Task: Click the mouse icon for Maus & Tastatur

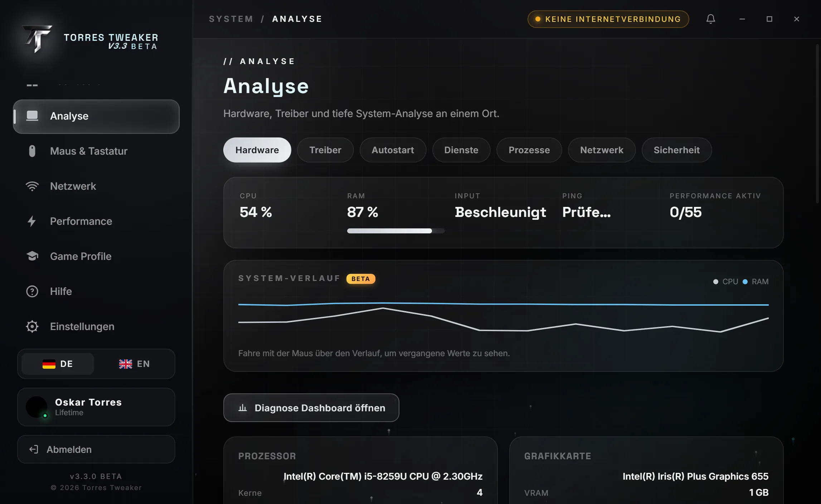Action: (32, 151)
